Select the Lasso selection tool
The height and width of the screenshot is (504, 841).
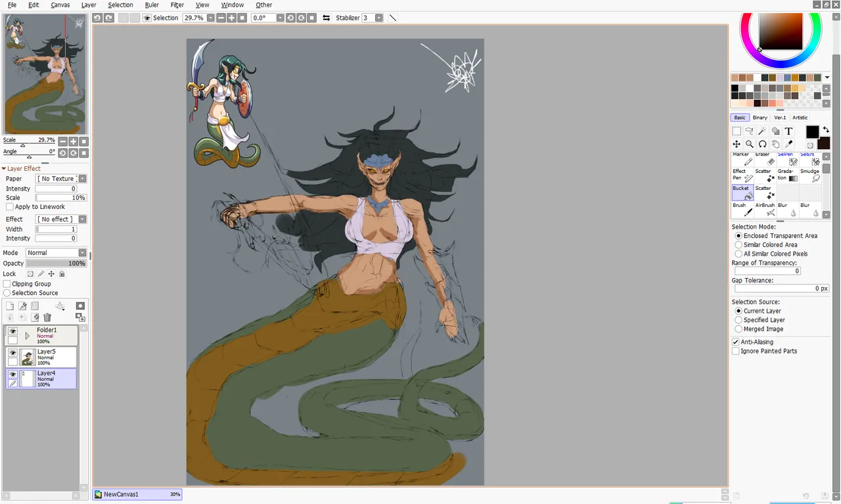click(750, 131)
